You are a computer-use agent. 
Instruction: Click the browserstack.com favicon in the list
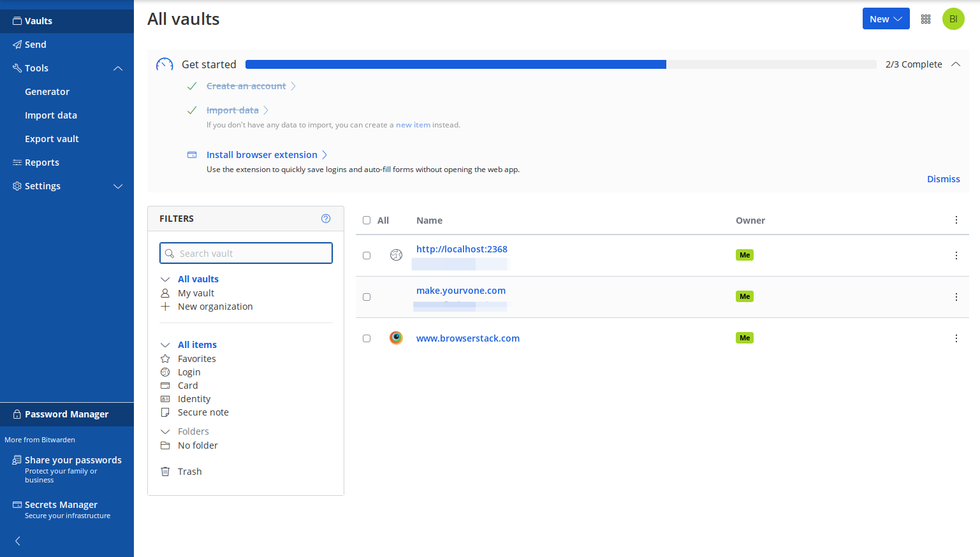(396, 338)
